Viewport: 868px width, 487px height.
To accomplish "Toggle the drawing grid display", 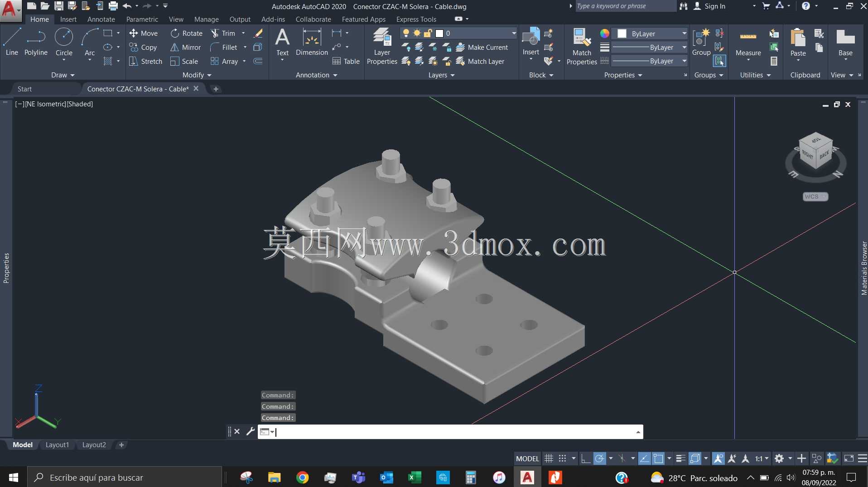I will [x=549, y=458].
